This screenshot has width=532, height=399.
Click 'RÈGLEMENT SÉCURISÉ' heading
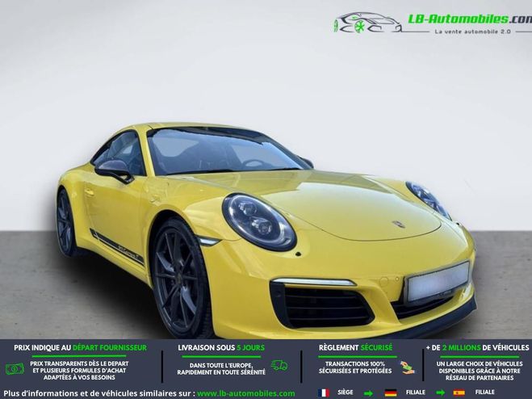(x=355, y=348)
